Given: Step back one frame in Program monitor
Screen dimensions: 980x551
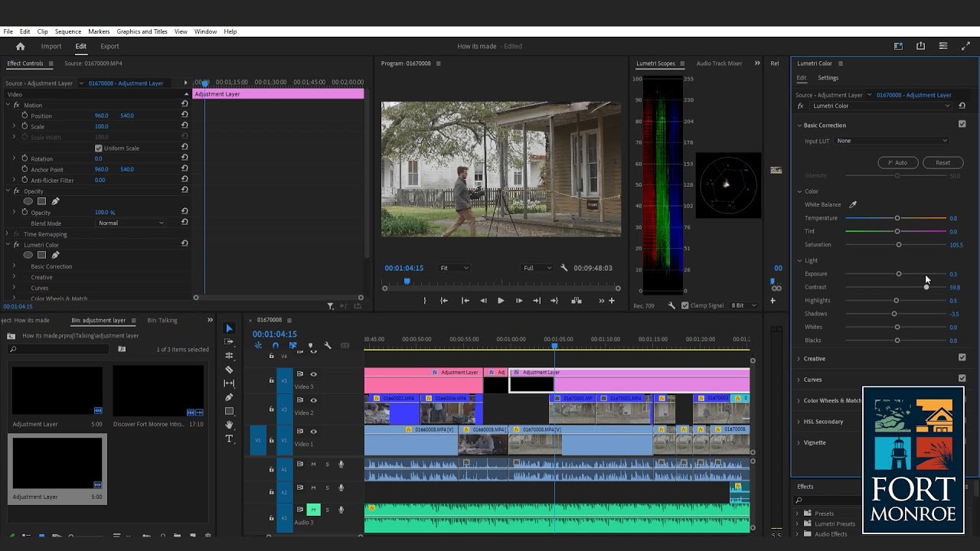Looking at the screenshot, I should coord(483,301).
